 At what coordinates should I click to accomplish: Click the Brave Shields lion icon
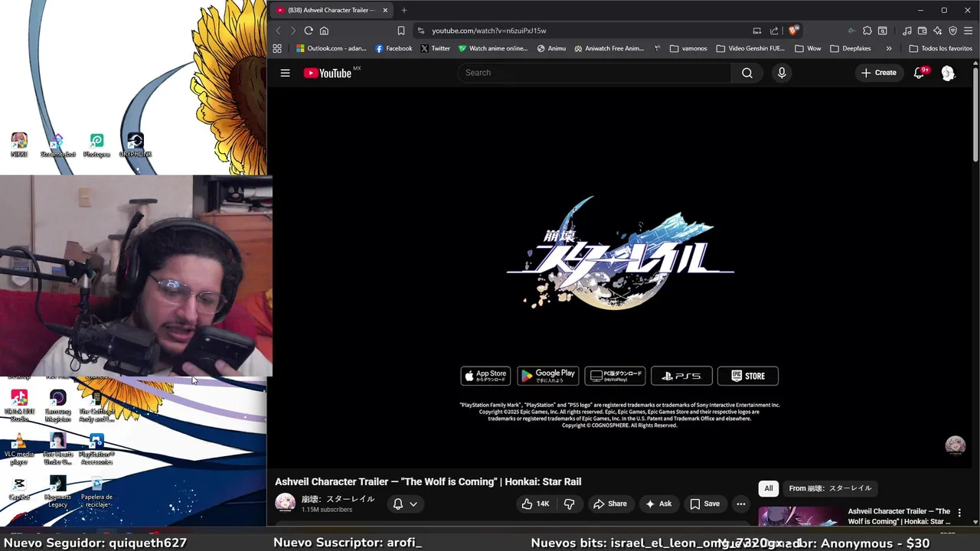(x=793, y=31)
